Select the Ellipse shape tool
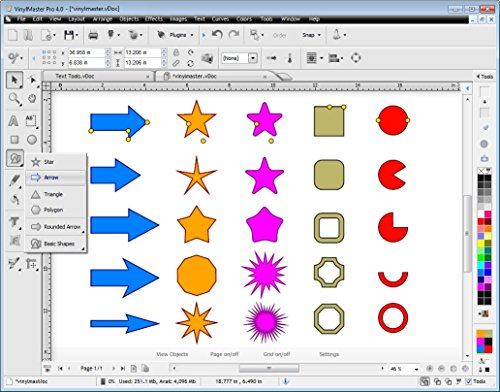The width and height of the screenshot is (500, 392). tap(32, 139)
